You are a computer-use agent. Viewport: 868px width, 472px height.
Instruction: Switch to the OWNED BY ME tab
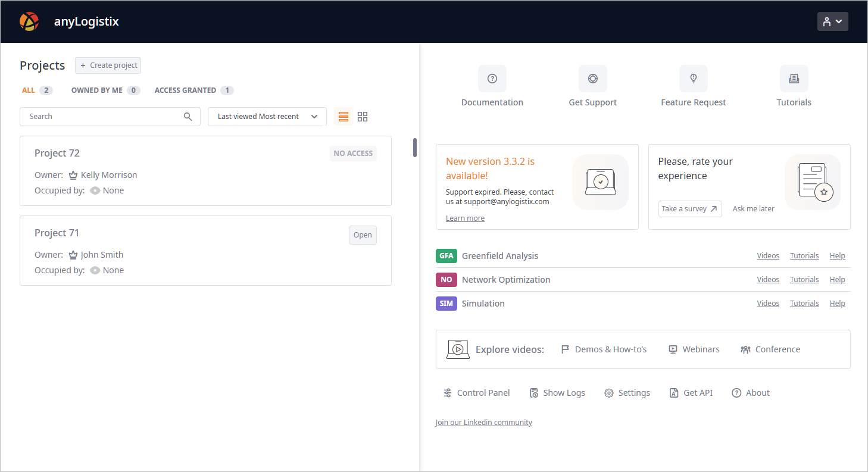[x=105, y=90]
